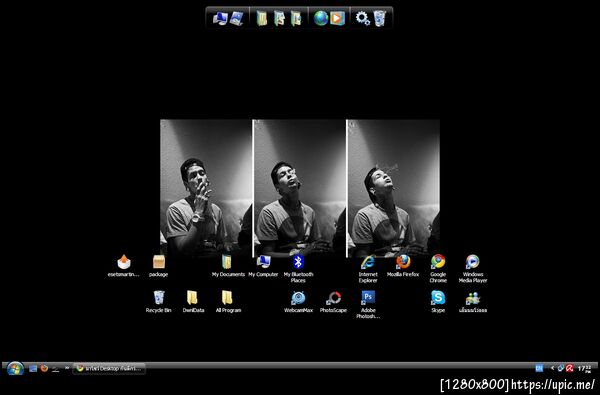
Task: Select the Google Chrome shortcut
Action: click(x=438, y=268)
